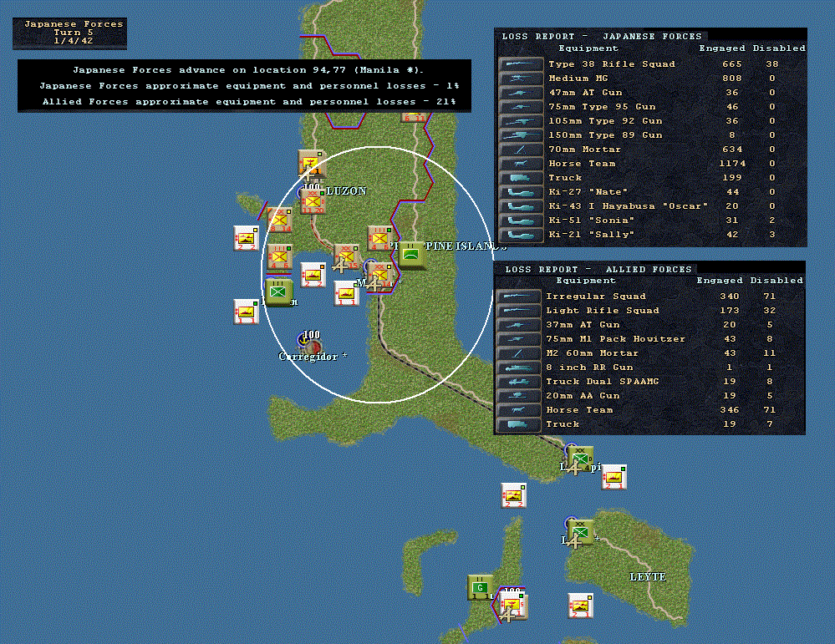Click the Ki-51 "Sonia" aircraft icon
Screen dimensions: 835x644
521,221
